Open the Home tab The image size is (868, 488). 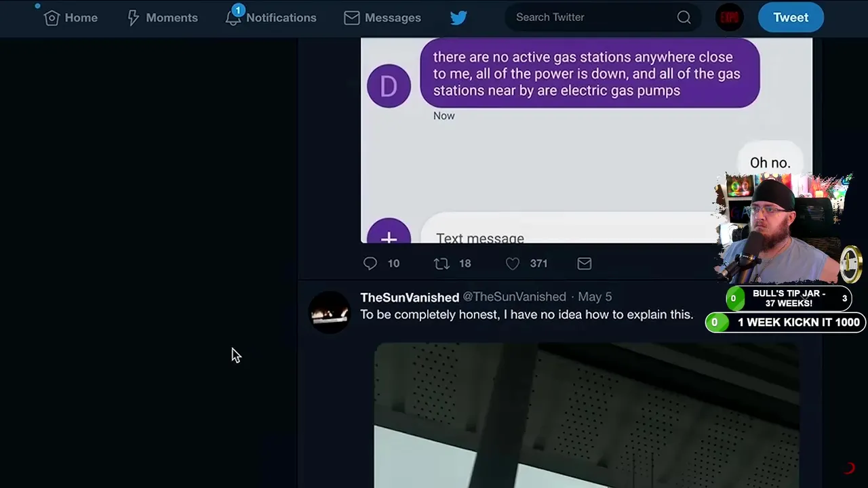(71, 18)
